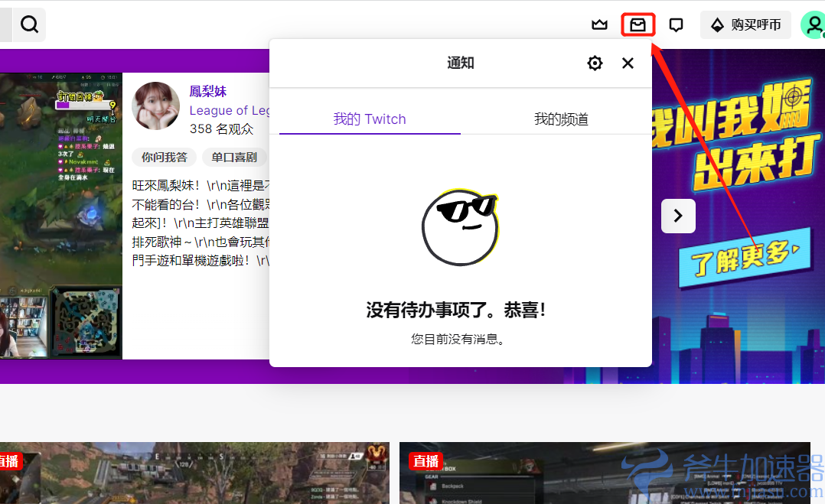Open chat with the speech bubble icon
This screenshot has height=504, width=825.
tap(676, 24)
